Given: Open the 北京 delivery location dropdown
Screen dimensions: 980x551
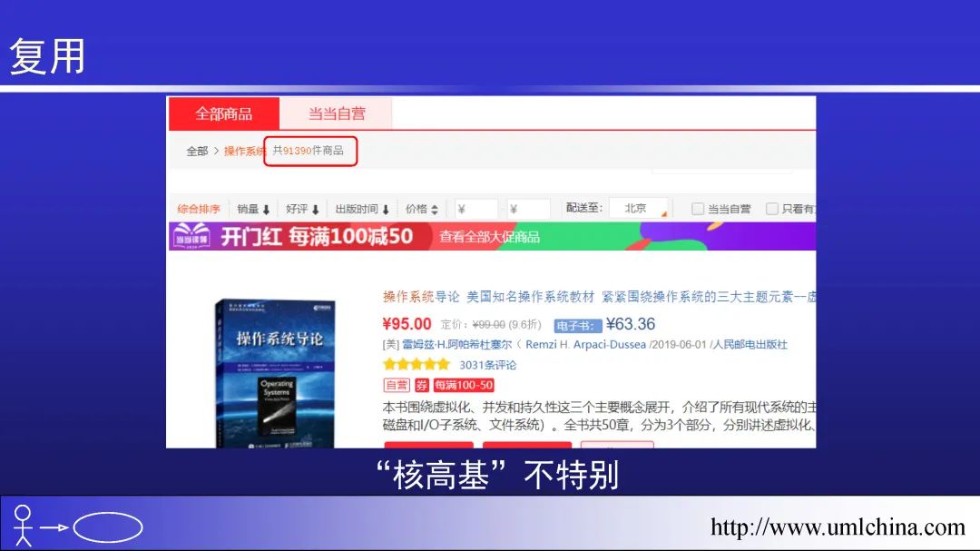Looking at the screenshot, I should point(639,208).
